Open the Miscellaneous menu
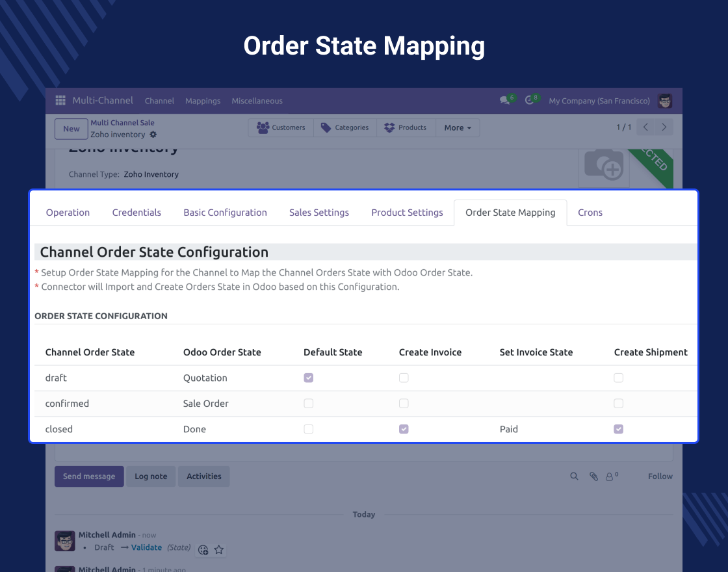 click(x=257, y=101)
